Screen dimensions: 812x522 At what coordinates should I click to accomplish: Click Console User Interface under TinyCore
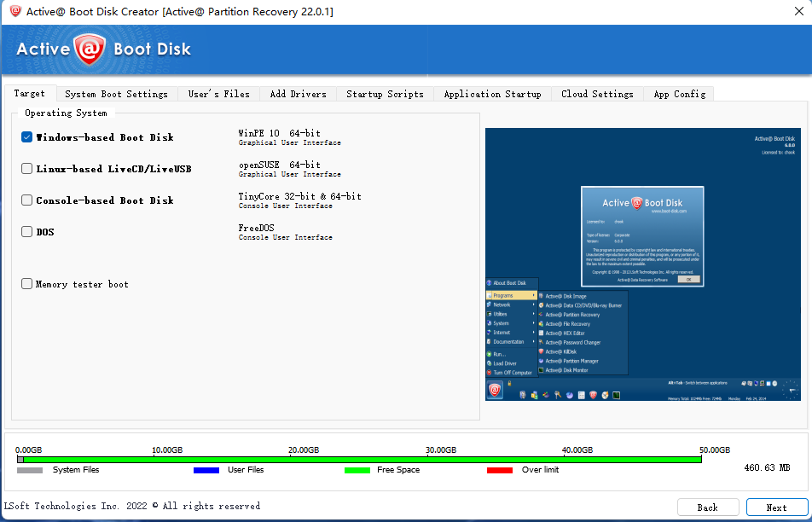pyautogui.click(x=286, y=206)
